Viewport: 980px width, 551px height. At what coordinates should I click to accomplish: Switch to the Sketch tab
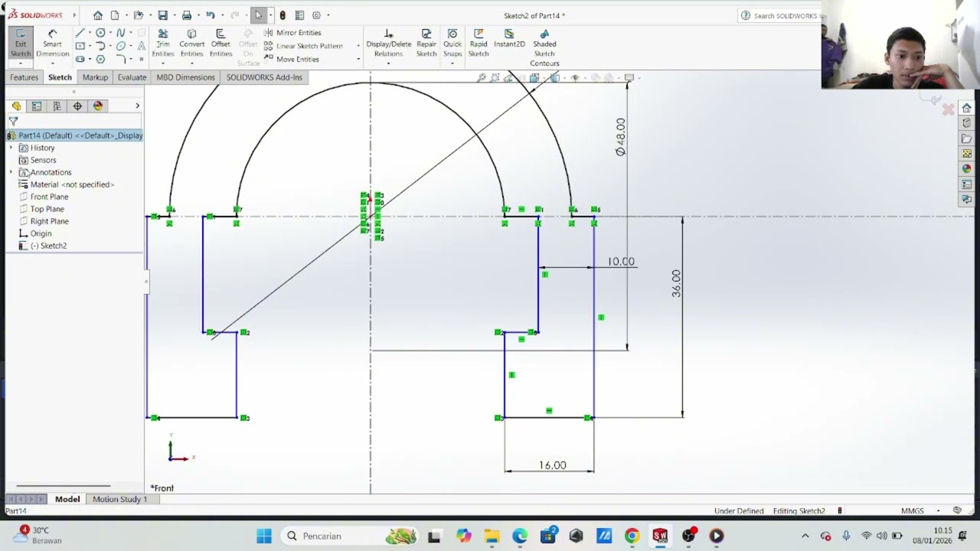point(60,77)
